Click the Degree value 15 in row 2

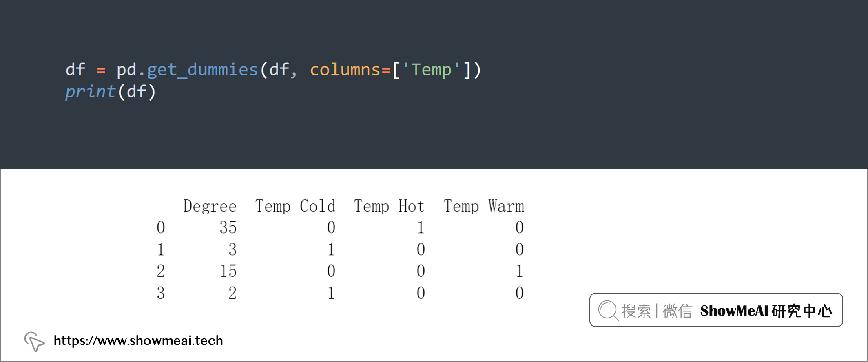click(x=228, y=271)
